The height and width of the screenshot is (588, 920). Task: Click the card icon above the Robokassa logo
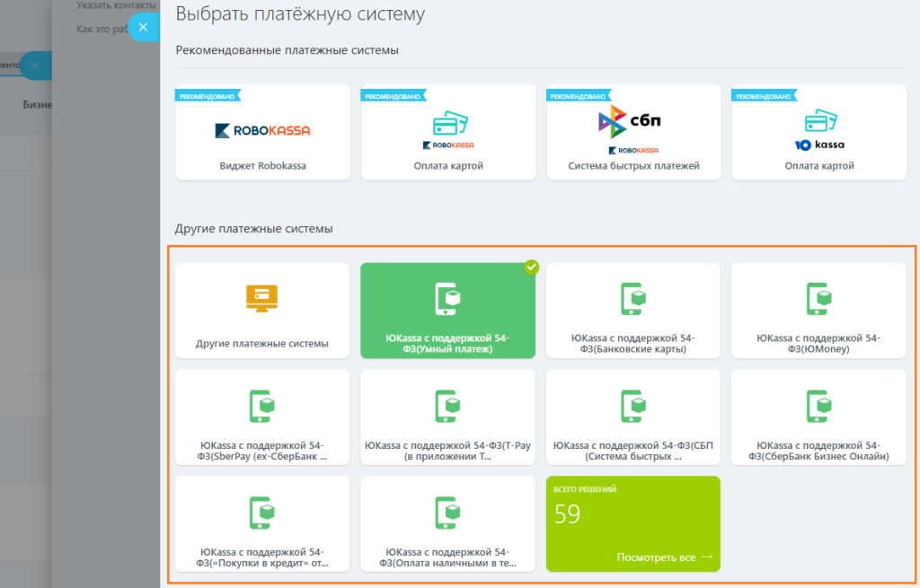(x=450, y=122)
